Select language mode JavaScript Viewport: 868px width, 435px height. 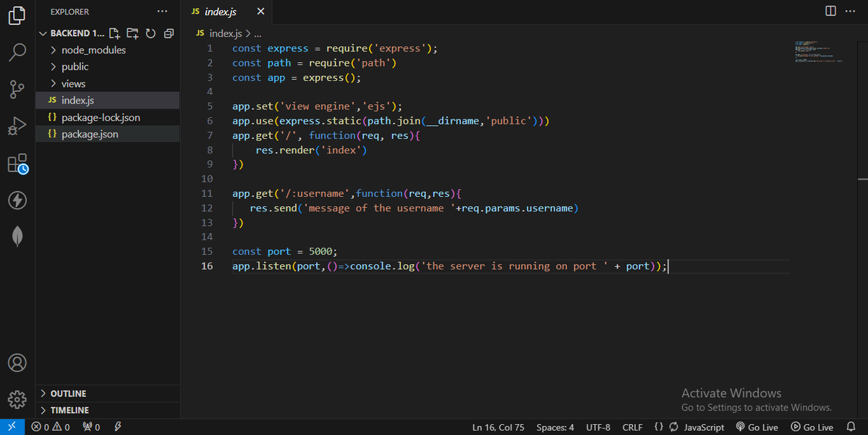[x=704, y=427]
